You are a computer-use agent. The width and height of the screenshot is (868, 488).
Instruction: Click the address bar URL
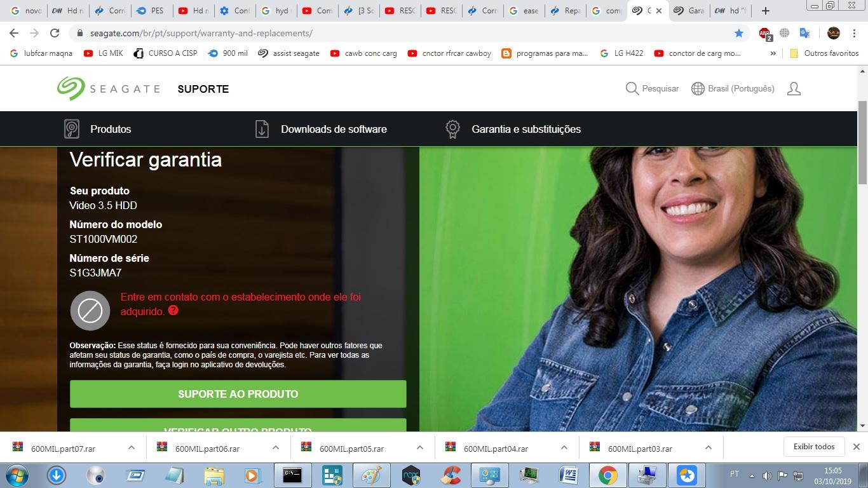tap(201, 33)
